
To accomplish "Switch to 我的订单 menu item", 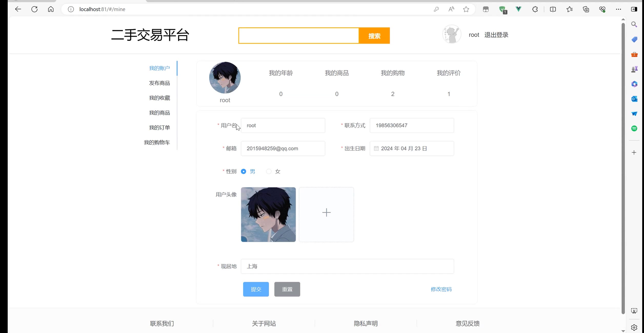I will pyautogui.click(x=159, y=128).
